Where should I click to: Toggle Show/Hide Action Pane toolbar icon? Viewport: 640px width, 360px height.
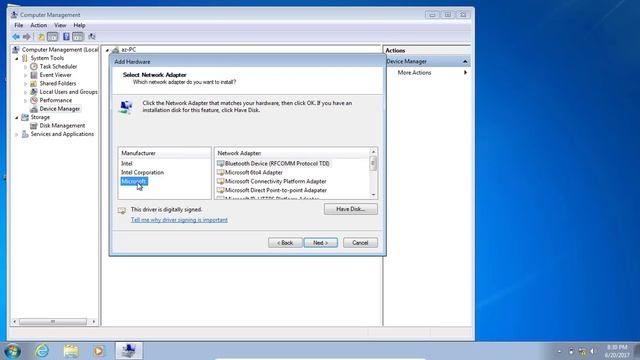click(78, 37)
